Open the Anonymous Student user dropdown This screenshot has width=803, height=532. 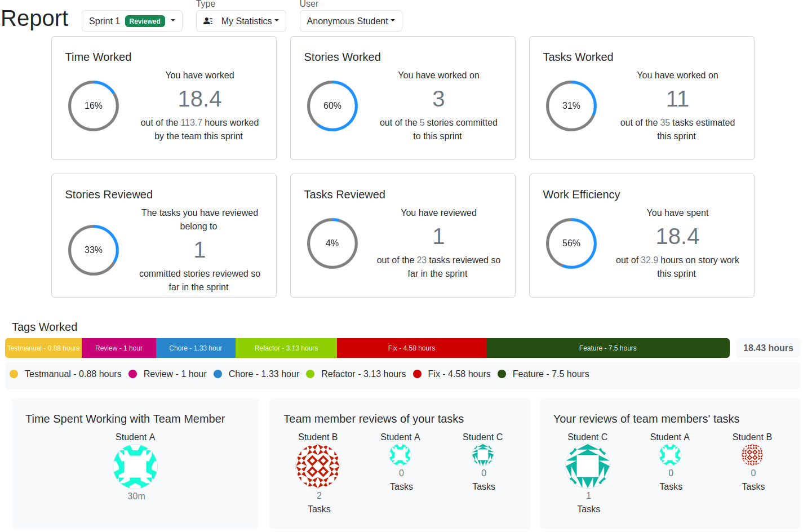pyautogui.click(x=351, y=21)
